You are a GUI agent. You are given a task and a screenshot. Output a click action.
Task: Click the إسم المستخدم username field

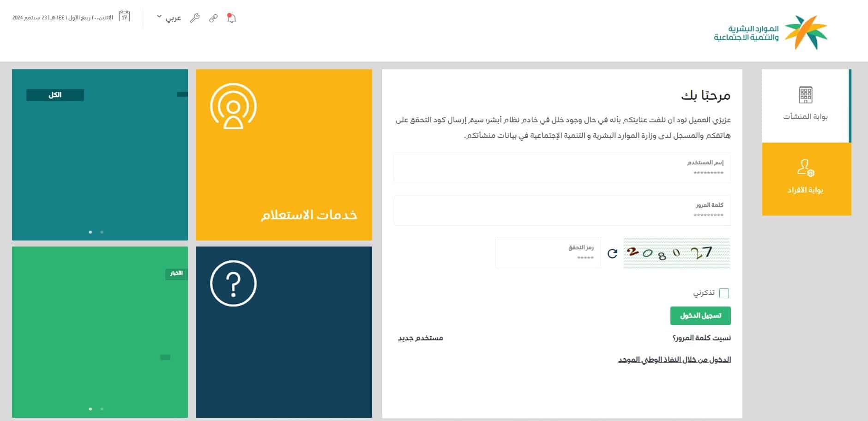click(562, 168)
